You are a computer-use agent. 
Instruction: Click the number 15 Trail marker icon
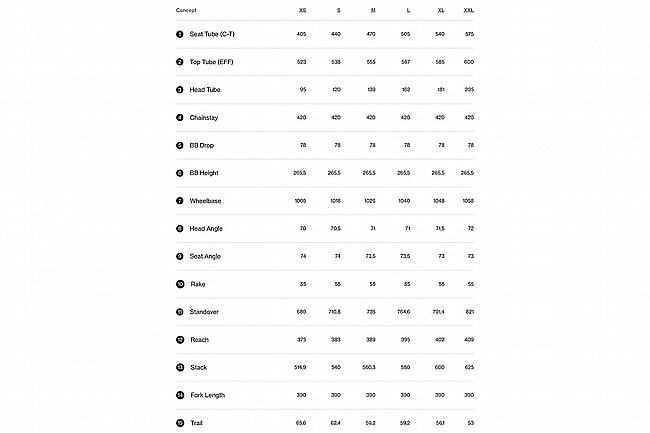180,423
